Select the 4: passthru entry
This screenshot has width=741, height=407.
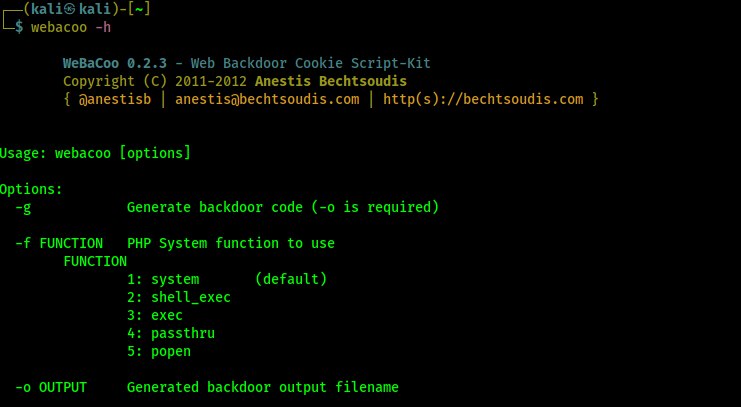[171, 334]
